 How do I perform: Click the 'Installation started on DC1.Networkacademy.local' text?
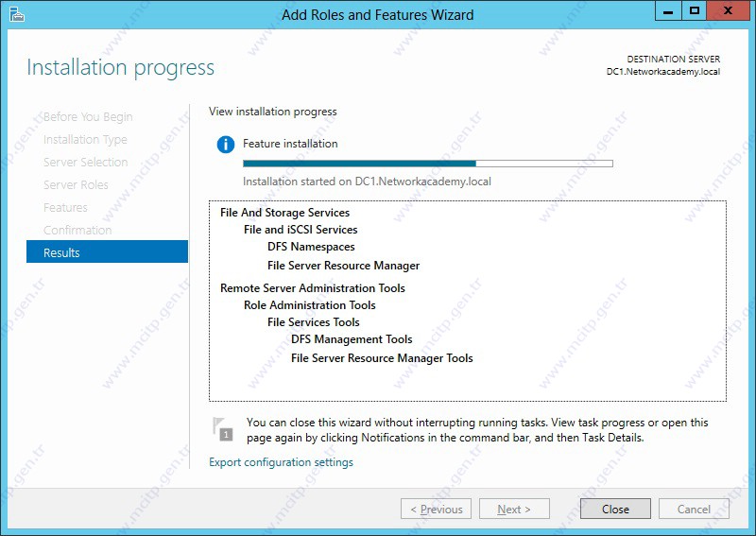367,182
